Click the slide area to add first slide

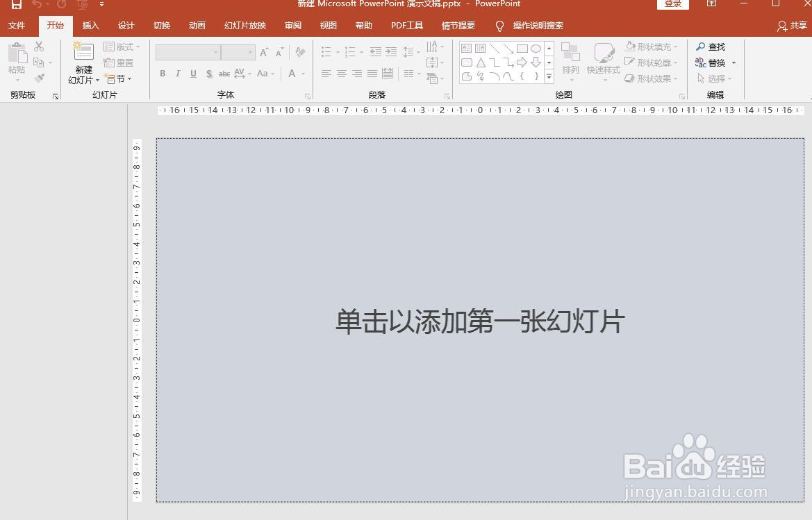click(479, 321)
